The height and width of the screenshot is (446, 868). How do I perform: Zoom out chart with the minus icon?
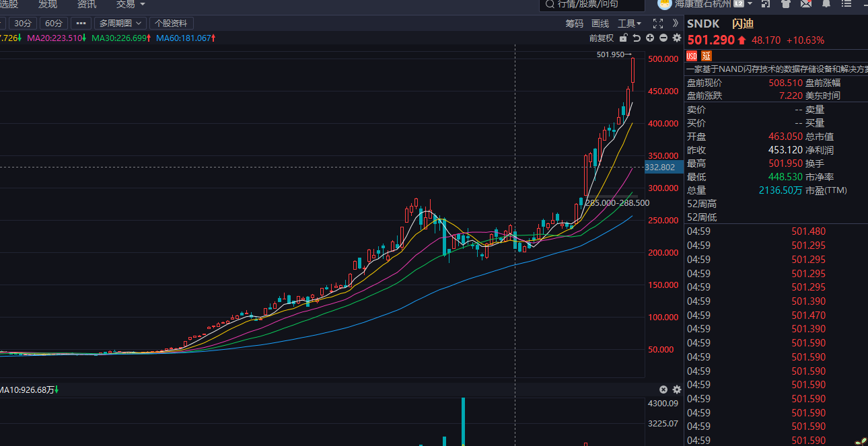(663, 38)
